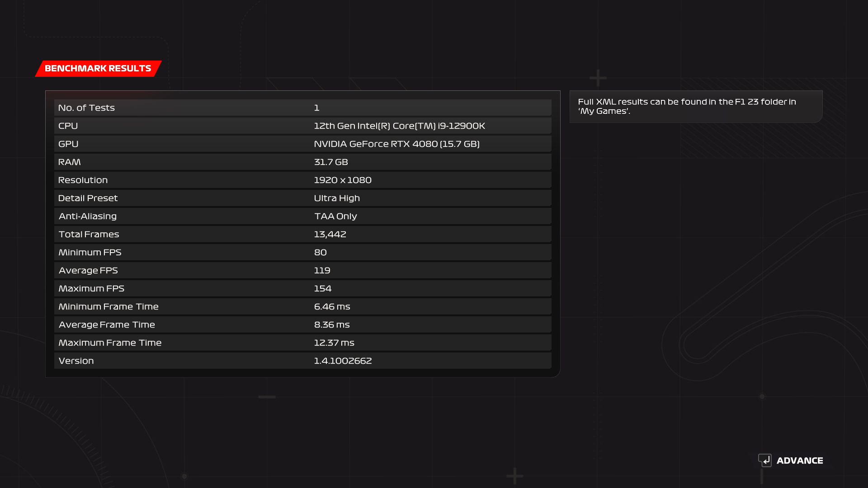Click the Average Frame Time label
This screenshot has height=488, width=868.
[x=107, y=324]
